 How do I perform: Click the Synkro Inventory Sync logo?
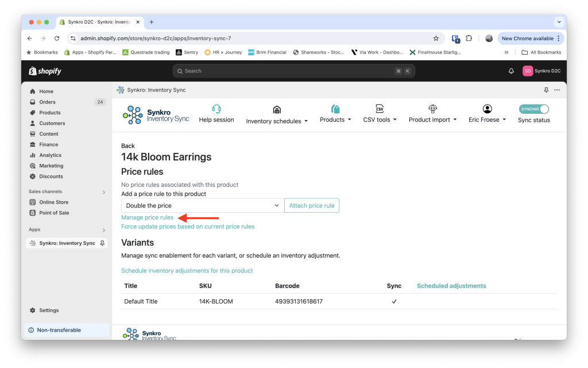[x=134, y=115]
